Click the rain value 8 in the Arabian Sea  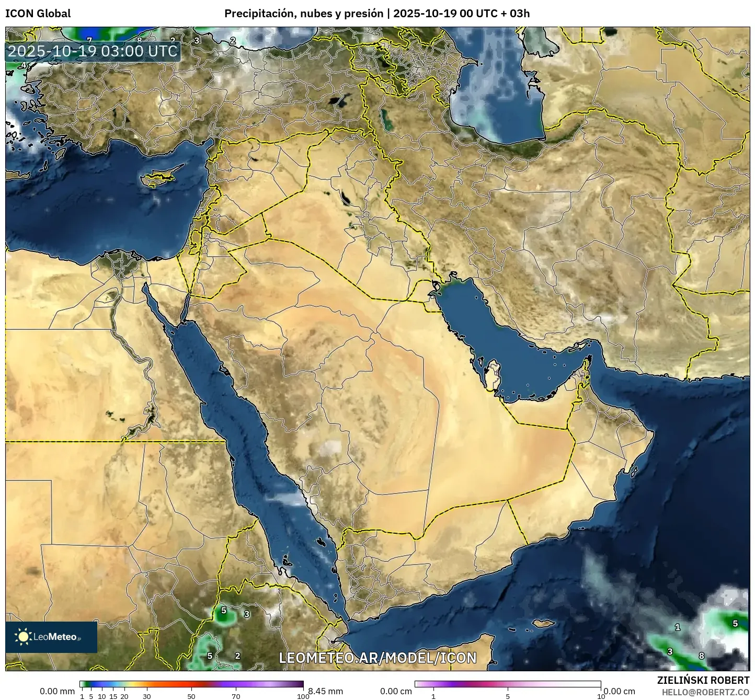tap(702, 656)
